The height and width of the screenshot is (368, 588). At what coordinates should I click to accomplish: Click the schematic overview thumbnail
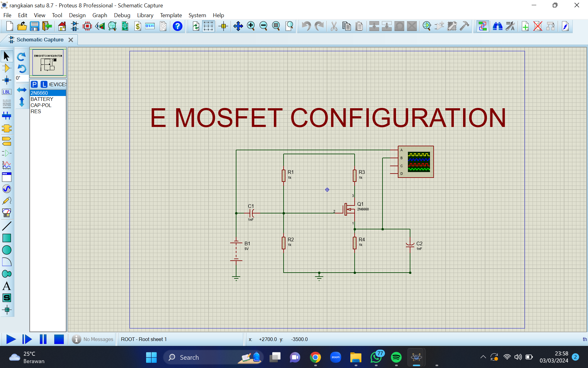point(48,63)
